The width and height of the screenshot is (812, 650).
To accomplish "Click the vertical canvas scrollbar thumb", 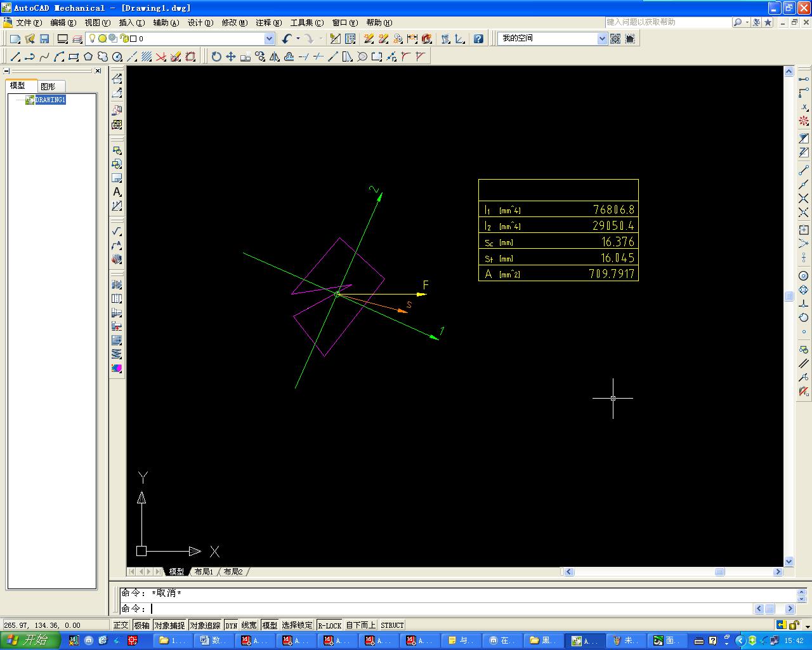I will tap(789, 296).
